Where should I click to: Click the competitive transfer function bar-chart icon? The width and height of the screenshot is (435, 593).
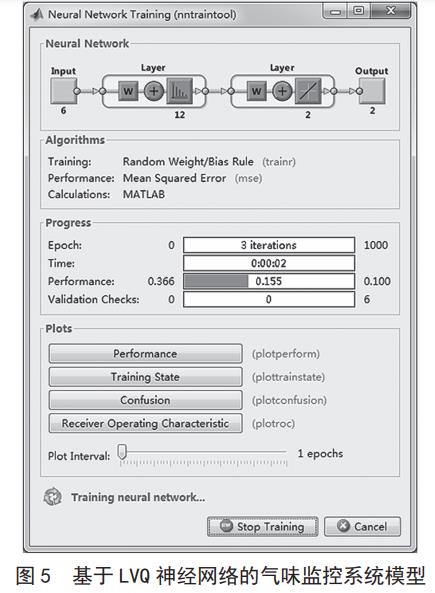coord(179,91)
